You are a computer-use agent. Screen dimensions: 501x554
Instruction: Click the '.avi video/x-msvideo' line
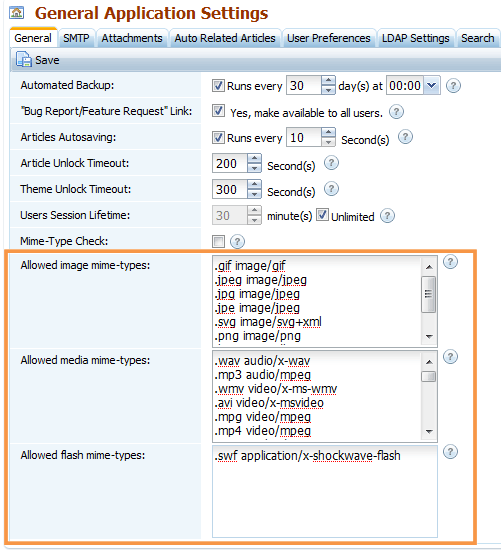pos(269,403)
